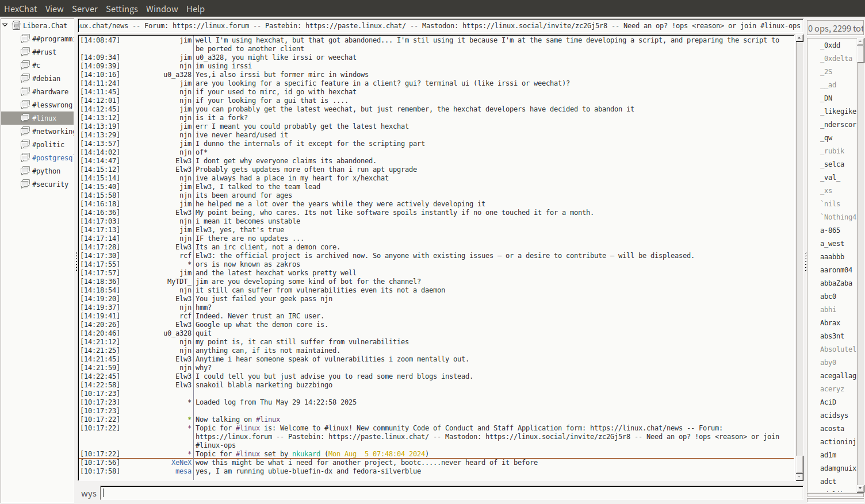Click the MyTDT_ nickname in chat

(x=179, y=282)
